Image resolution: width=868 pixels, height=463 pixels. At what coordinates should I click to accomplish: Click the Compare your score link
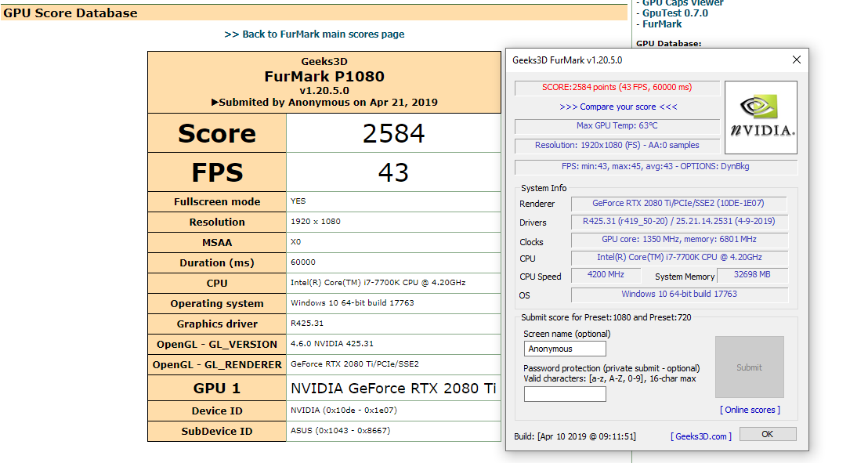618,107
